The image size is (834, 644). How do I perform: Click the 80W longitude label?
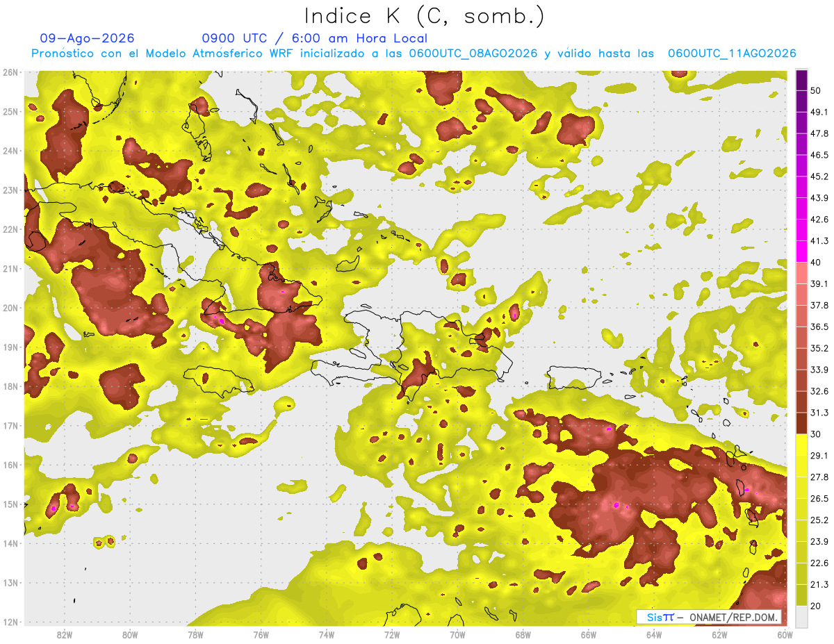(130, 635)
